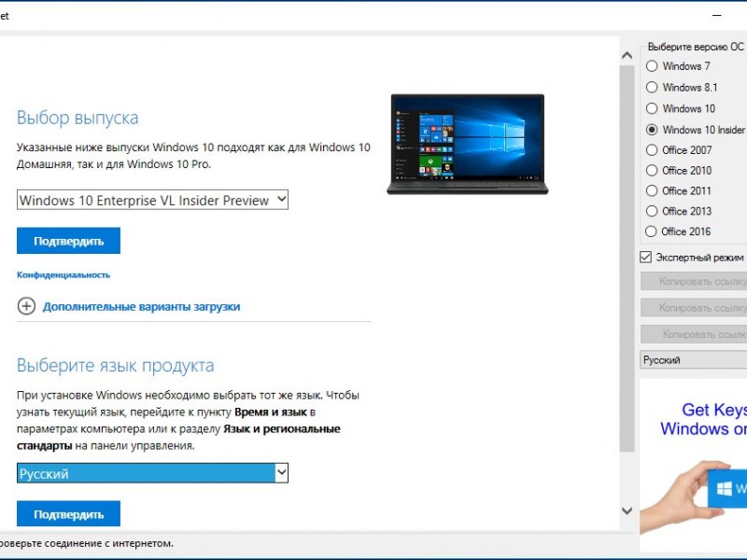Click the status bar internet connection message
The height and width of the screenshot is (560, 747).
click(x=86, y=543)
